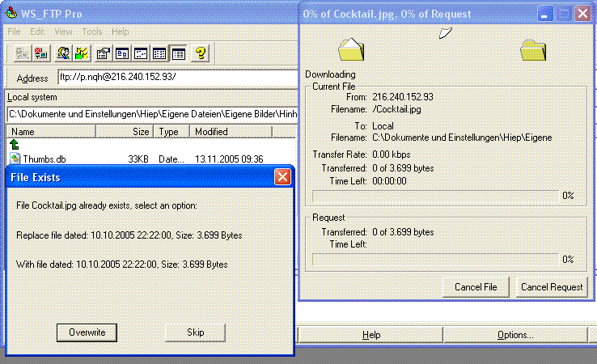This screenshot has height=364, width=597.
Task: Click the 0.00 kbps transfer rate value
Action: (x=392, y=154)
